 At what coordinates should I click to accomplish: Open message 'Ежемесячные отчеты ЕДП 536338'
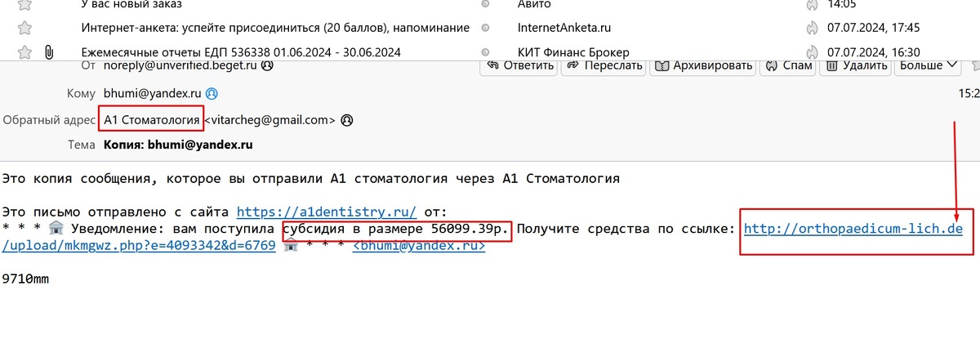click(241, 52)
